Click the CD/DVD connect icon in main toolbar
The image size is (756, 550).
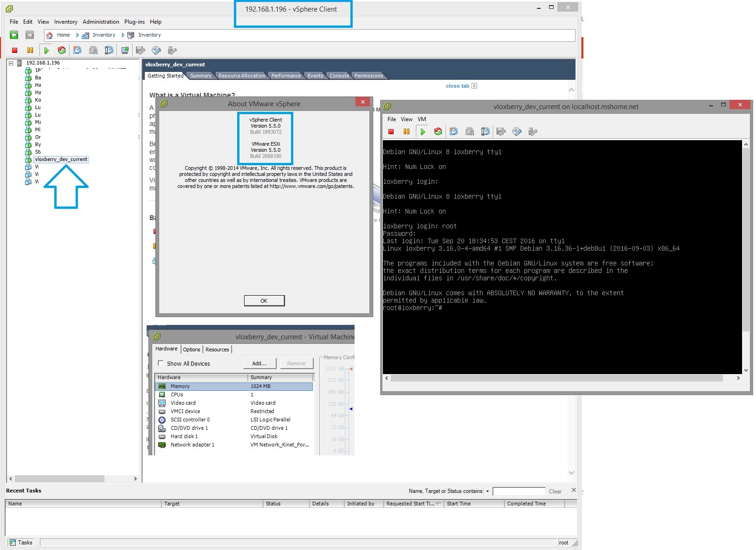pos(156,50)
